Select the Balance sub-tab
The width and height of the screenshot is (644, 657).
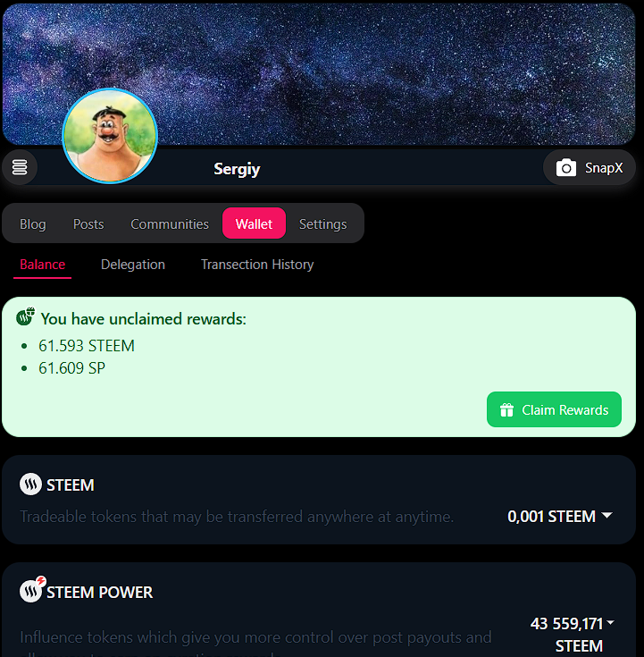(x=42, y=265)
